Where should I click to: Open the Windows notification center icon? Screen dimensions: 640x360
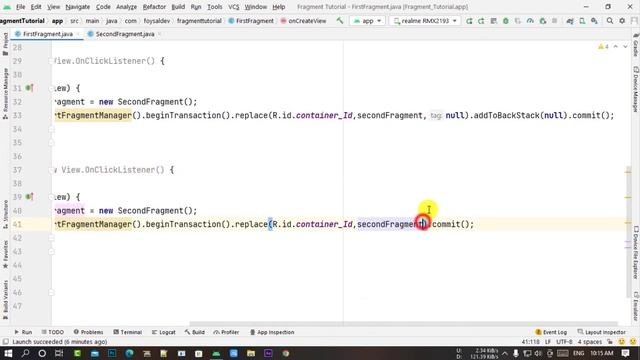click(626, 353)
